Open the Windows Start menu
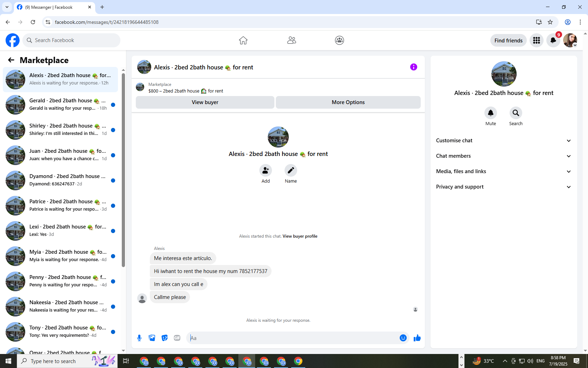 (x=8, y=361)
